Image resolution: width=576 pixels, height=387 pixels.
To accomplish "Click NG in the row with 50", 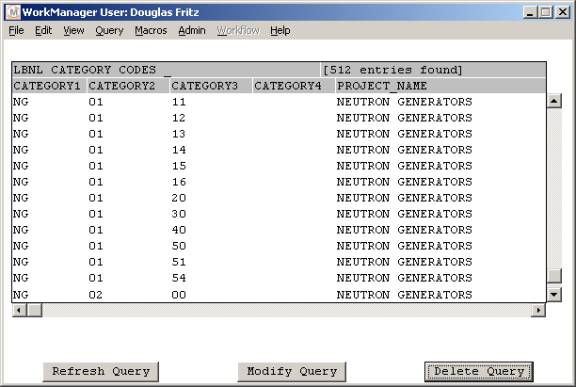I will pyautogui.click(x=21, y=246).
